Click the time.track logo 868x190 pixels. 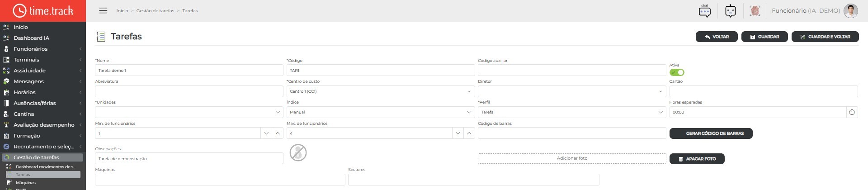[x=43, y=11]
